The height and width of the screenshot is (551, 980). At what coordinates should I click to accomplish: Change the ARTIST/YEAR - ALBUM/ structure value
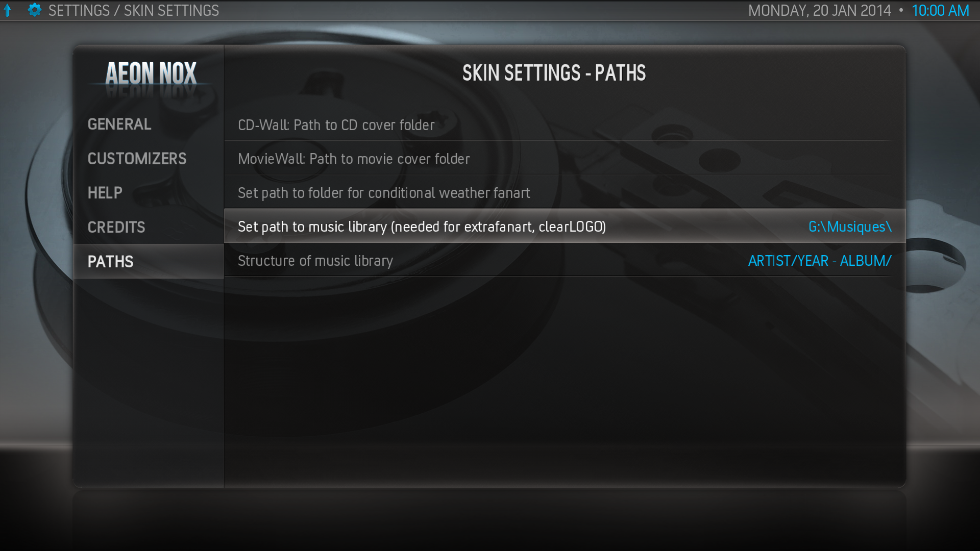820,261
